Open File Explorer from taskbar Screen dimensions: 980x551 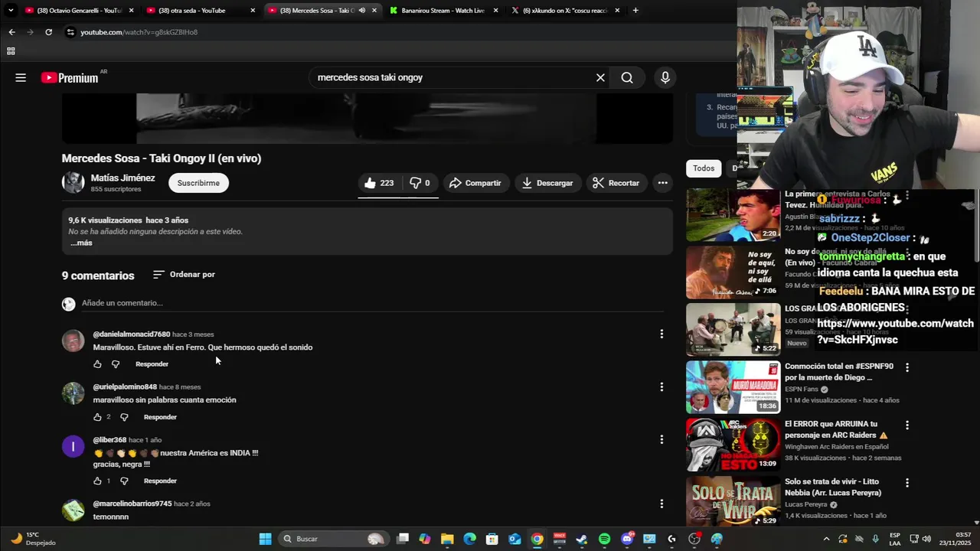tap(447, 539)
